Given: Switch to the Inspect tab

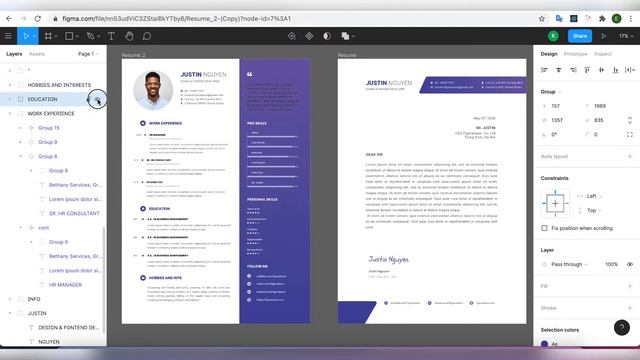Looking at the screenshot, I should [x=602, y=54].
